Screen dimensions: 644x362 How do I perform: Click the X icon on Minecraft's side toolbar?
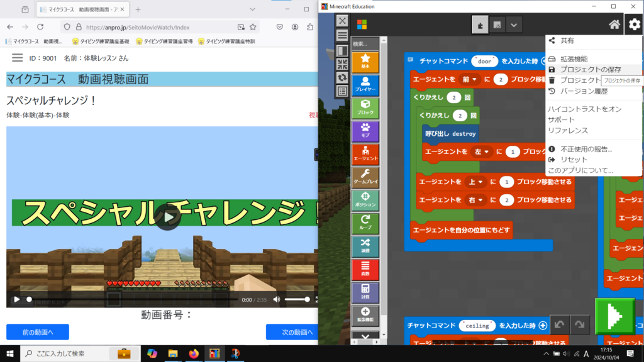342,21
